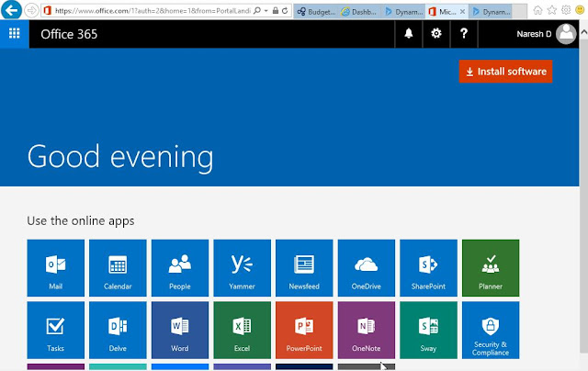Open Excel Online tile
Viewport: 588px width, 371px height.
coord(242,331)
